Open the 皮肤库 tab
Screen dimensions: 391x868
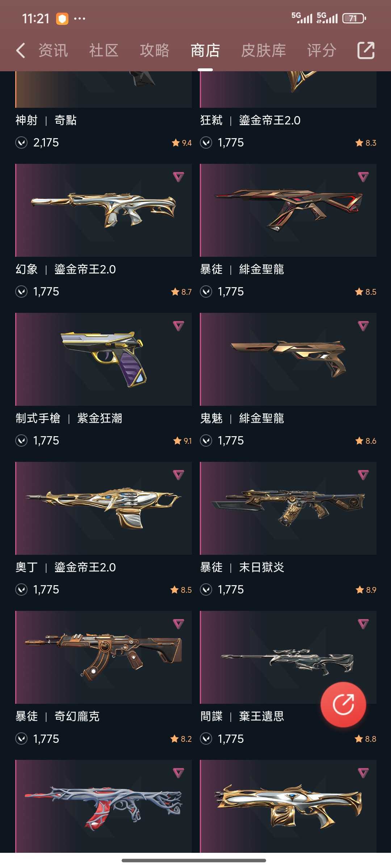[264, 50]
